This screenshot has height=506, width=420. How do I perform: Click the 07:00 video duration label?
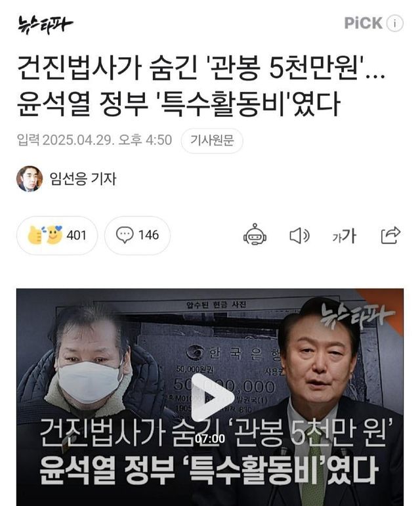coord(210,438)
